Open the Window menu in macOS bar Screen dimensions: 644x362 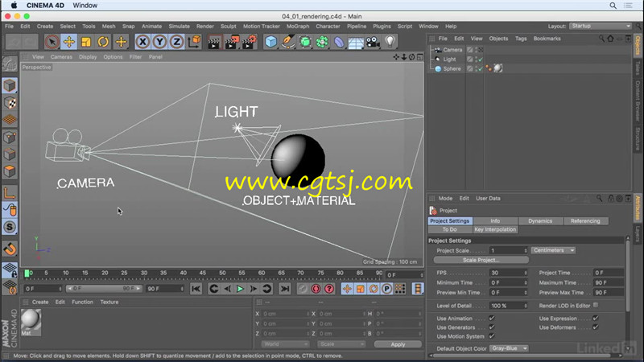point(85,6)
